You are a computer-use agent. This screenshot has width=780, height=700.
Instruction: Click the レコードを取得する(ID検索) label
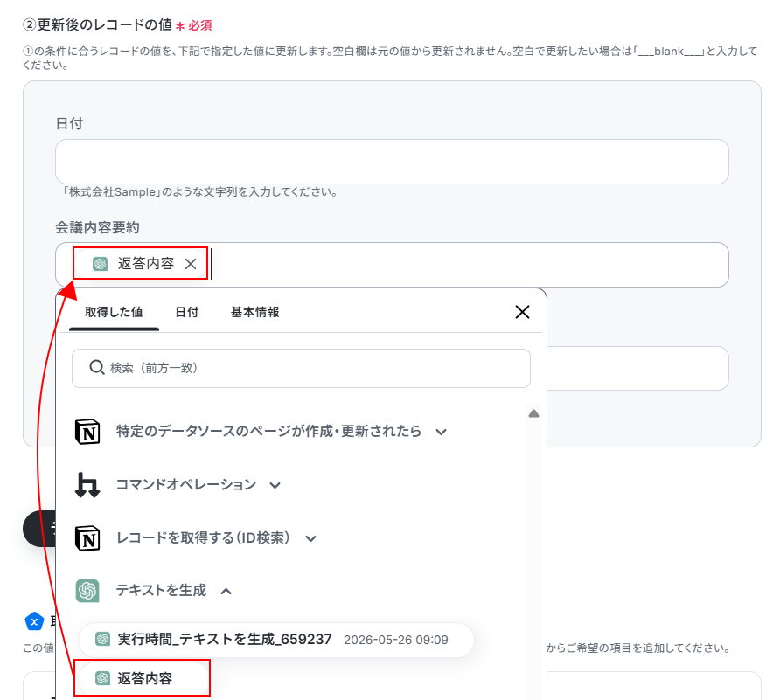[x=203, y=538]
